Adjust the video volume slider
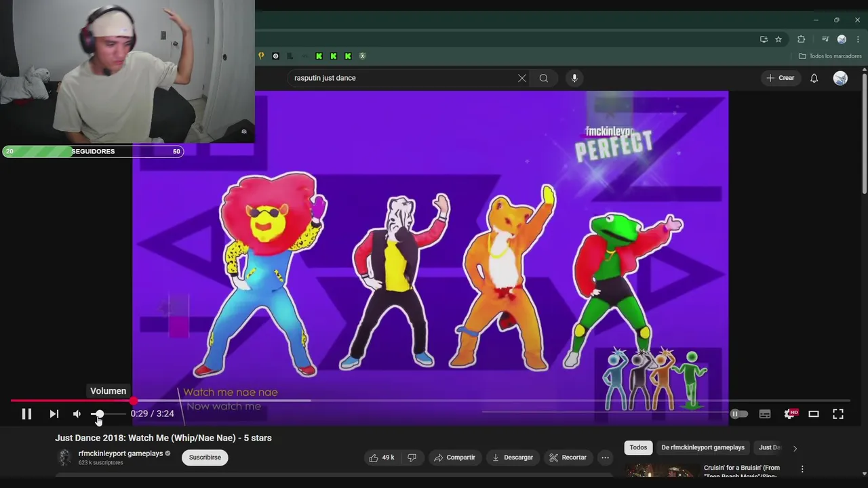The height and width of the screenshot is (488, 868). (x=108, y=413)
